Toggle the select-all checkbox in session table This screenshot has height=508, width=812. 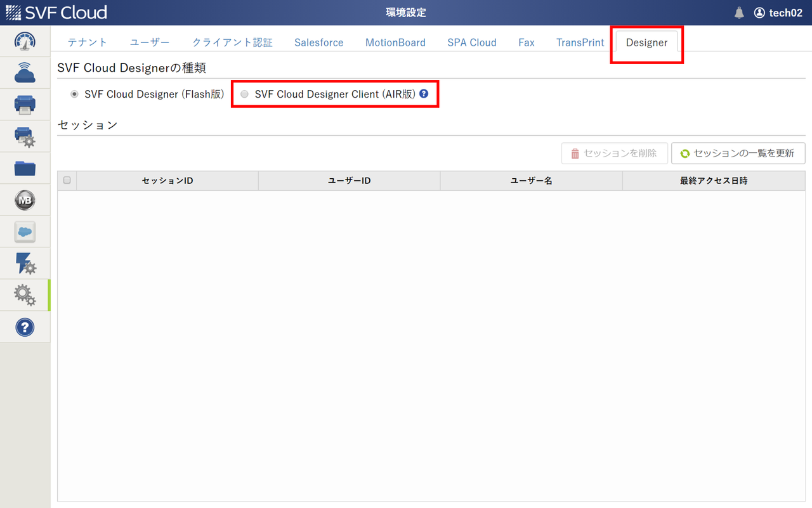point(67,180)
